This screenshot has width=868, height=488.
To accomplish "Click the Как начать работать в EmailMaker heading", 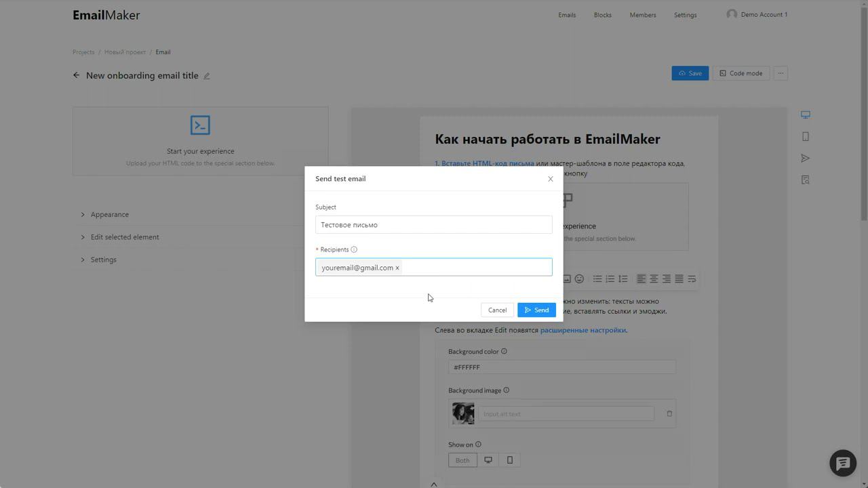I will (x=547, y=139).
